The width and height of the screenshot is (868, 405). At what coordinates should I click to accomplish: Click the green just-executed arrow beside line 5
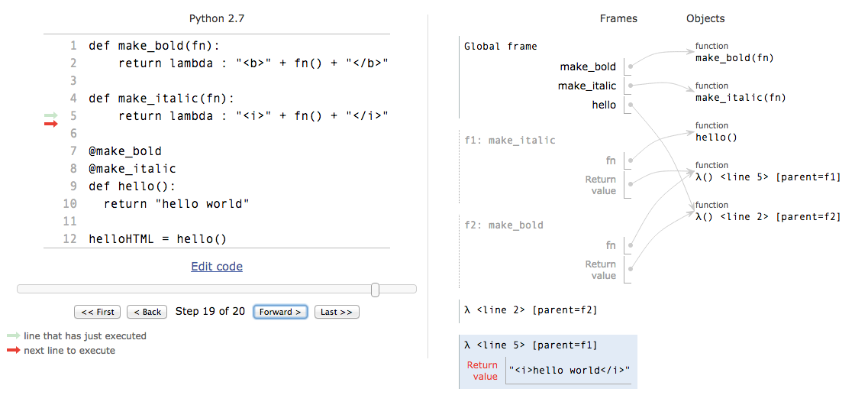coord(51,115)
